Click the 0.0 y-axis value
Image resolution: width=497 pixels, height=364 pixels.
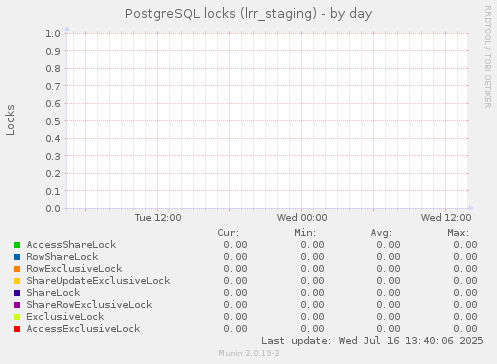[x=53, y=209]
